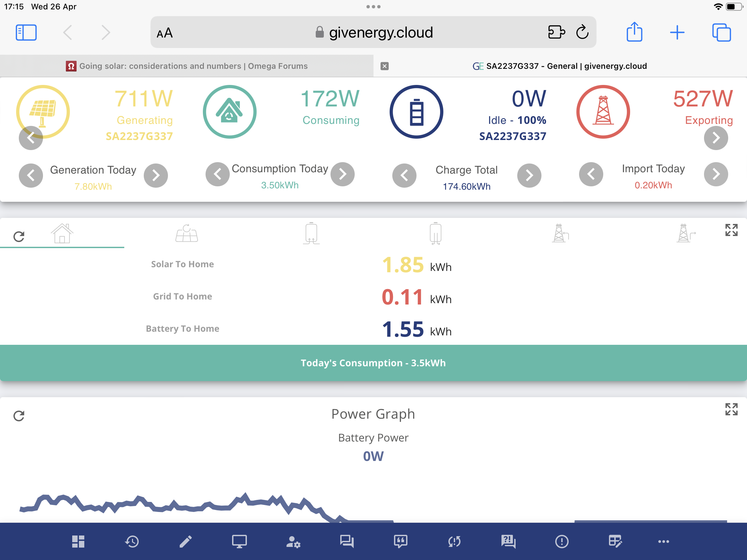
Task: Expand the Power Graph to fullscreen
Action: pos(731,409)
